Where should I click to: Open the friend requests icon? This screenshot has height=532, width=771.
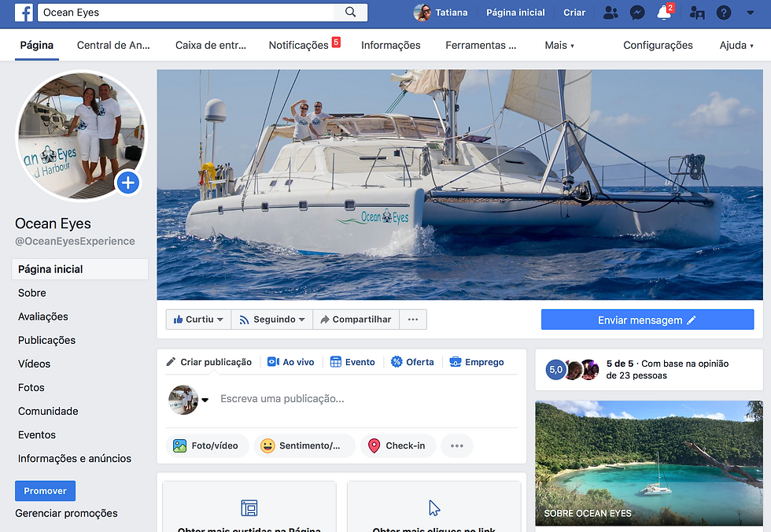point(611,13)
